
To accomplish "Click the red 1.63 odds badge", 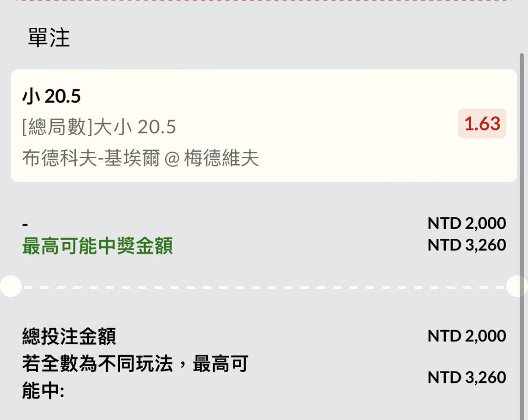I will pyautogui.click(x=482, y=124).
